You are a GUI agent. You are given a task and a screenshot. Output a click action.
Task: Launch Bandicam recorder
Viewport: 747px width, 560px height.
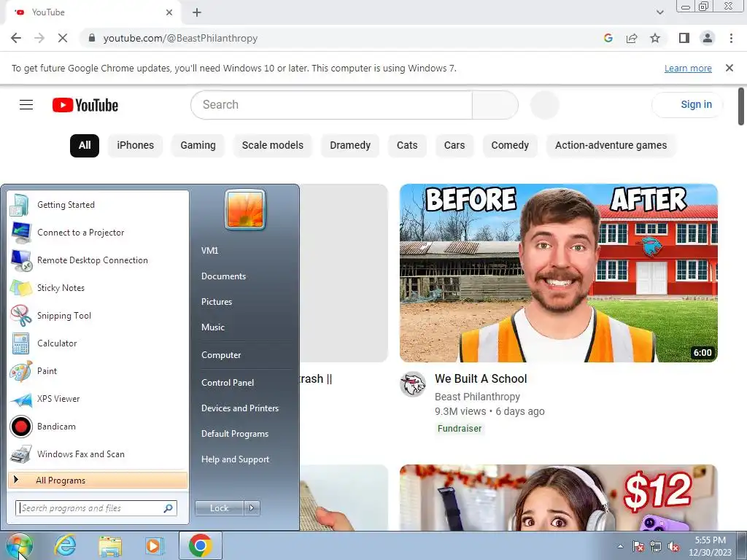(x=98, y=426)
